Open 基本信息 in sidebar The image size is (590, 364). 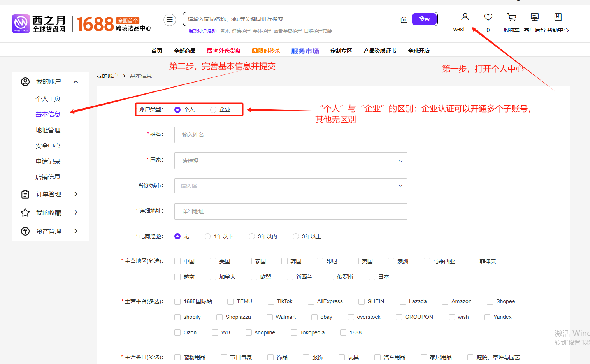click(x=48, y=114)
